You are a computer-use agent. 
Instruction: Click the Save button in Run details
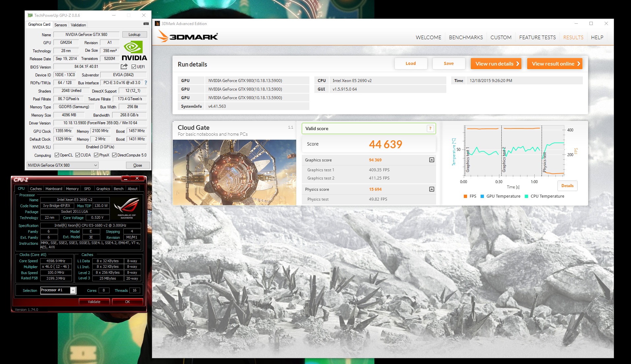click(x=449, y=64)
